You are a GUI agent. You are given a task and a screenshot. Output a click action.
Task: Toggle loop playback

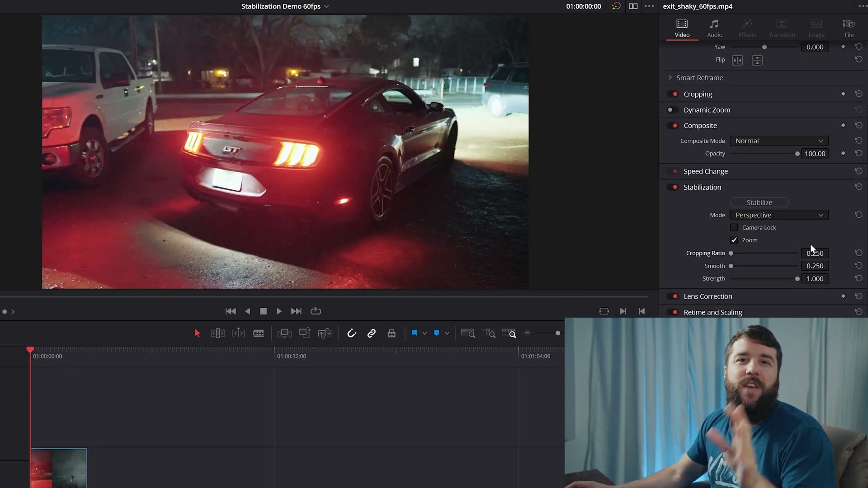316,311
